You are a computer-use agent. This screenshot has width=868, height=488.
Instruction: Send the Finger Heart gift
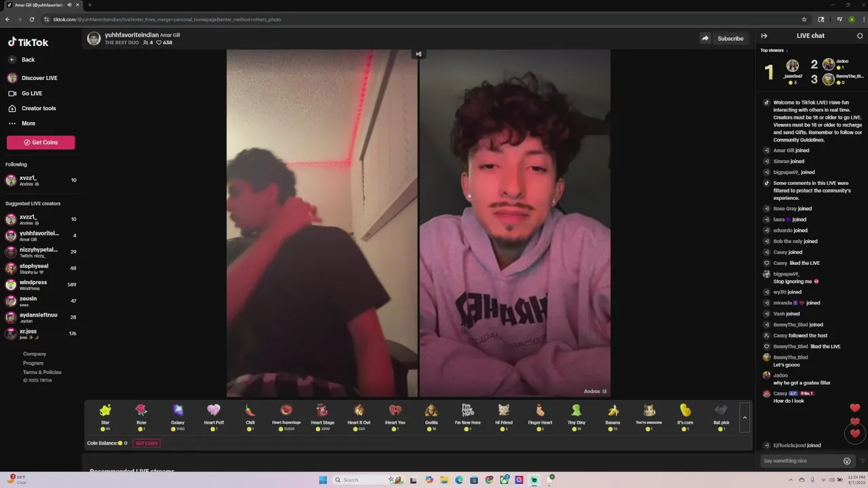coord(540,416)
